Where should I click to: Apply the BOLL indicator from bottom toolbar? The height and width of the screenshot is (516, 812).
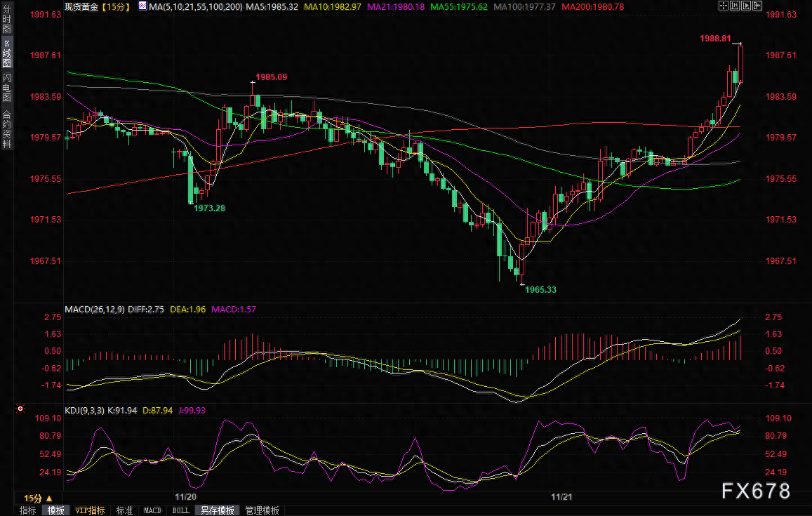[x=180, y=510]
